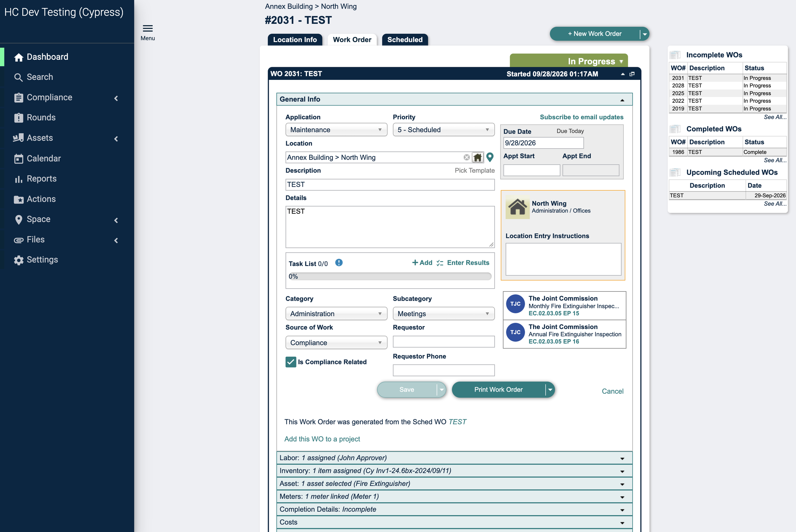Click the Requestor input field

coord(443,342)
